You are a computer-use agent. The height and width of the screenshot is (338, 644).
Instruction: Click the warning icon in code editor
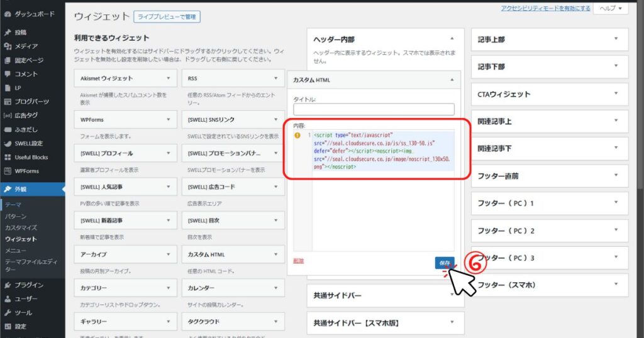(x=297, y=135)
